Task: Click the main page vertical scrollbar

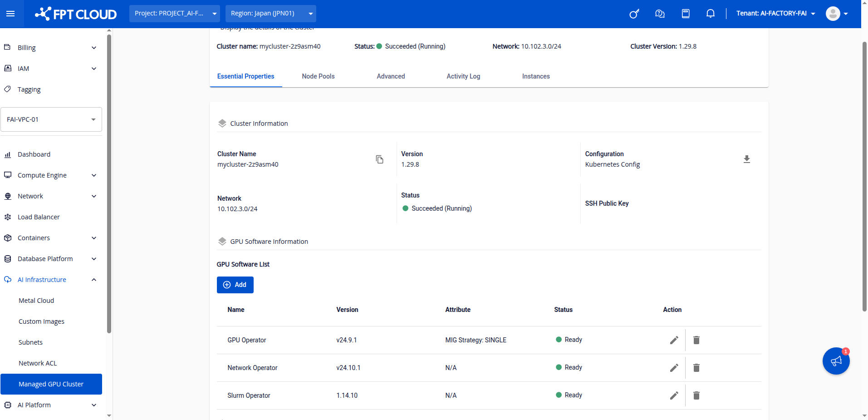Action: pos(864,177)
